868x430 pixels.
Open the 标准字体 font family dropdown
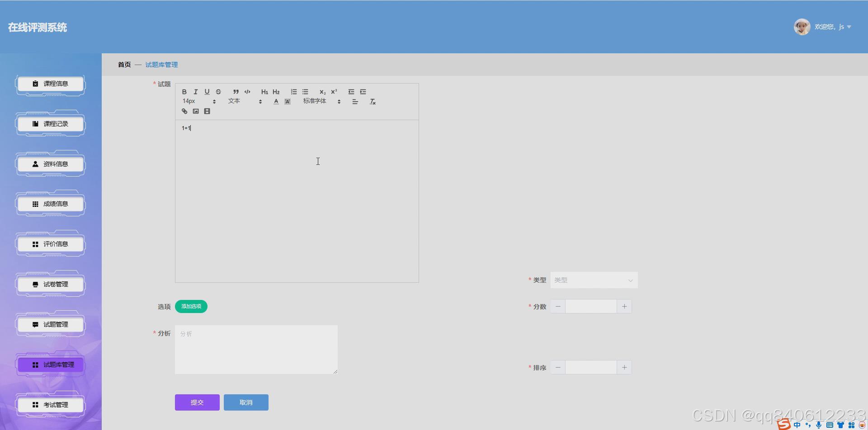322,101
